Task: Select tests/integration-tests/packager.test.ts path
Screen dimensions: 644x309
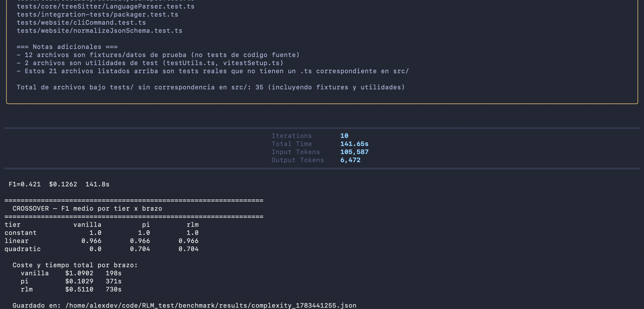Action: 98,14
